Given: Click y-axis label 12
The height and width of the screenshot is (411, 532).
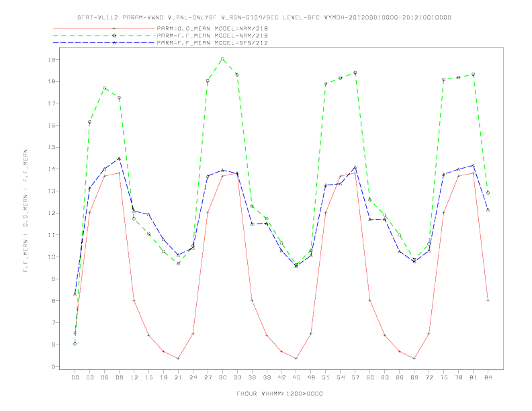Looking at the screenshot, I should click(x=52, y=213).
